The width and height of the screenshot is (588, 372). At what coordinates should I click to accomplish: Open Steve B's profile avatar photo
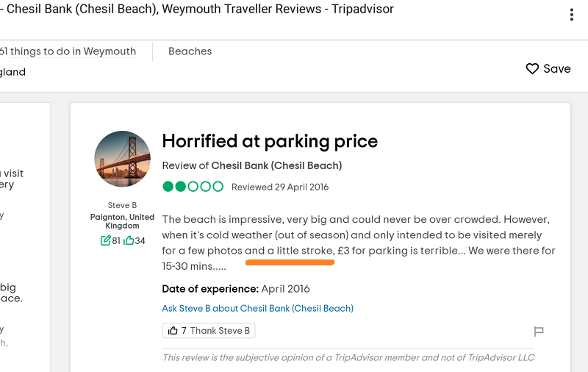(122, 159)
